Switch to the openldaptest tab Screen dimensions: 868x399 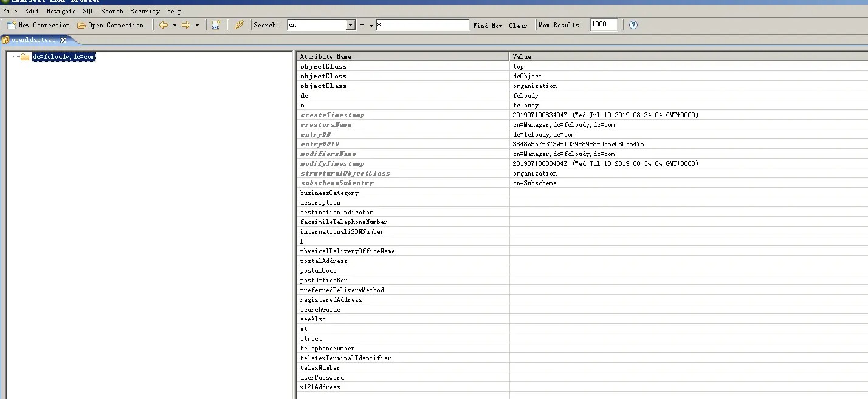click(33, 40)
